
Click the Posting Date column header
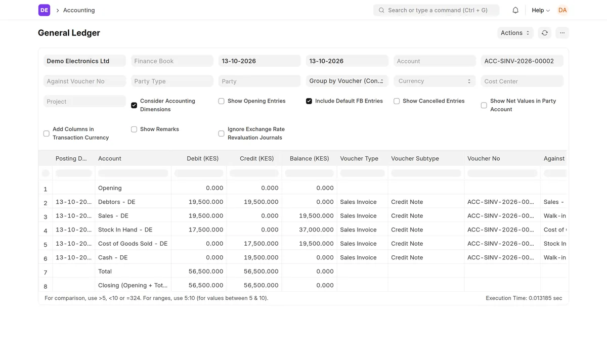(73, 158)
